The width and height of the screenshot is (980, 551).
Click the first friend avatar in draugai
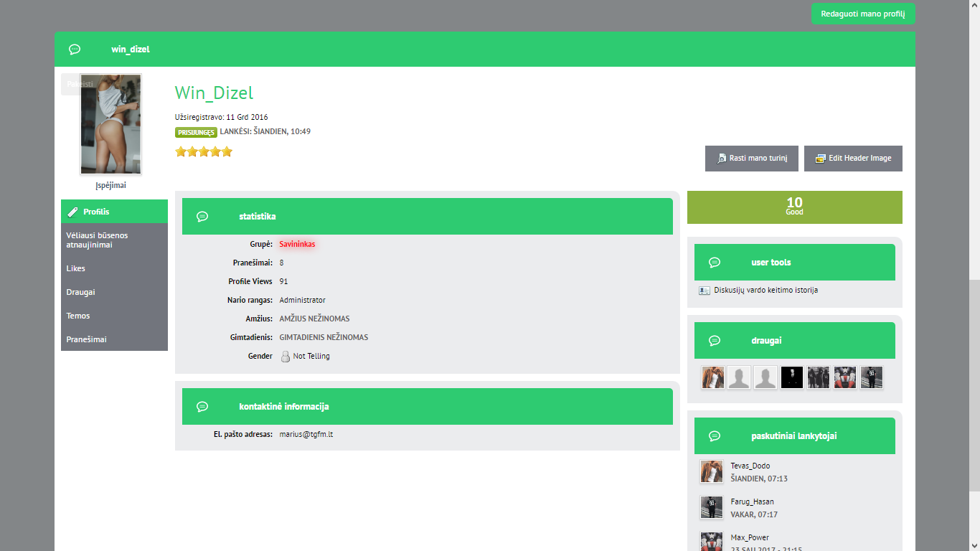click(x=712, y=377)
